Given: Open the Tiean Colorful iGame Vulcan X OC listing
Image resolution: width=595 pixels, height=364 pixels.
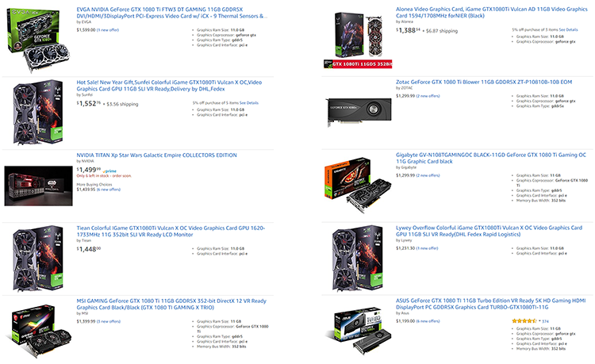Looking at the screenshot, I should coord(171,232).
